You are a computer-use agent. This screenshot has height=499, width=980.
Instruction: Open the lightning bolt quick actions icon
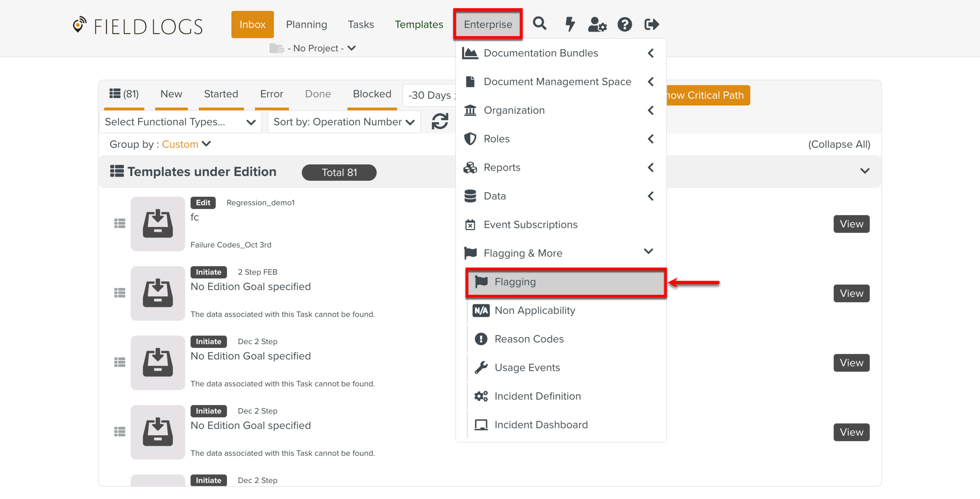(570, 24)
